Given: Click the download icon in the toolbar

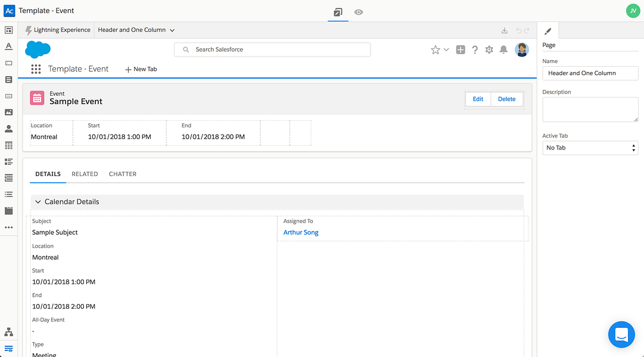Looking at the screenshot, I should 505,30.
